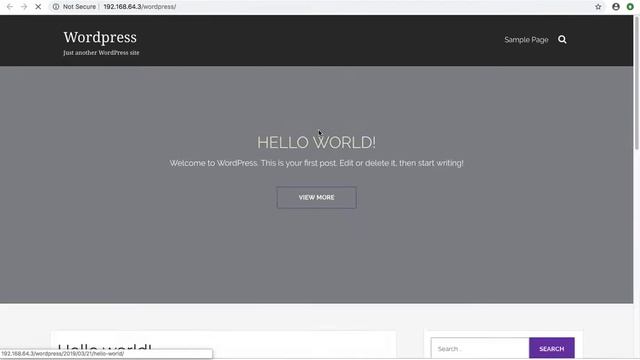
Task: Bookmark this page with the star icon
Action: click(x=598, y=7)
